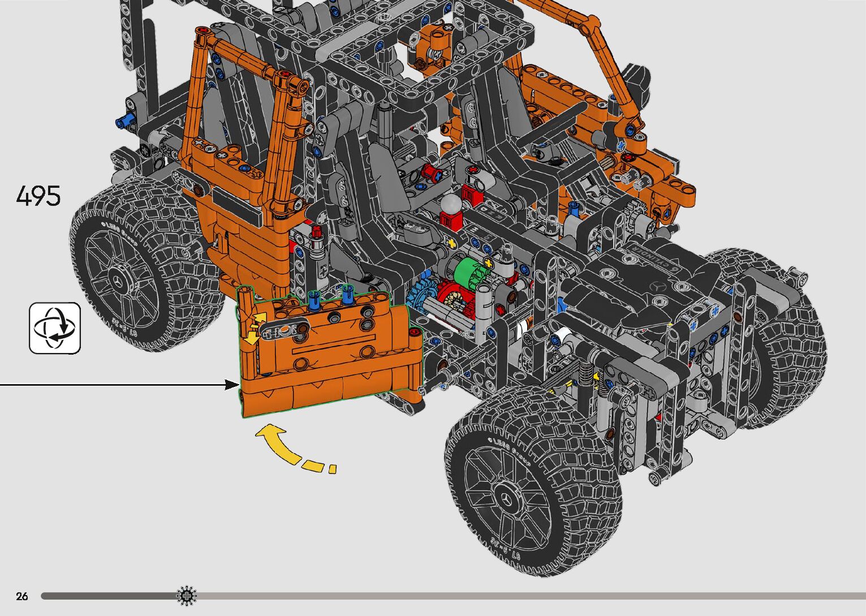Click the filled dark portion of the progress bar
Screen dimensions: 866x616
(107, 596)
